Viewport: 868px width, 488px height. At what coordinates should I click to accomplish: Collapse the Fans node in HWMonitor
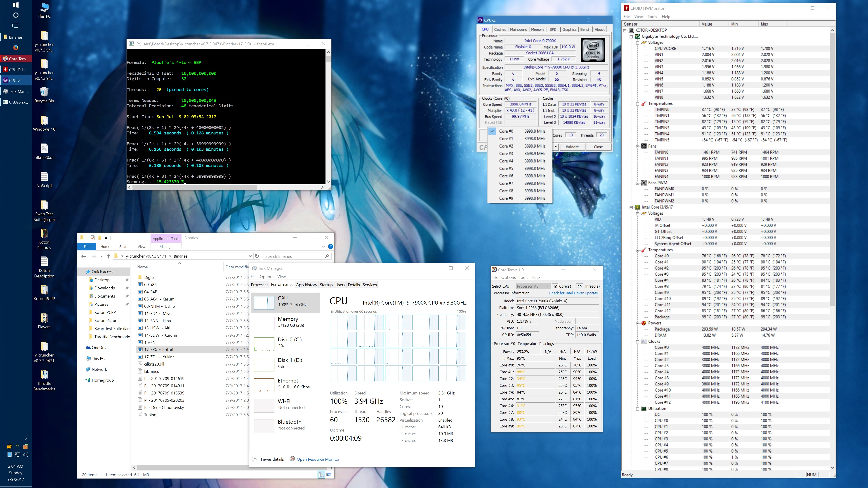[637, 146]
